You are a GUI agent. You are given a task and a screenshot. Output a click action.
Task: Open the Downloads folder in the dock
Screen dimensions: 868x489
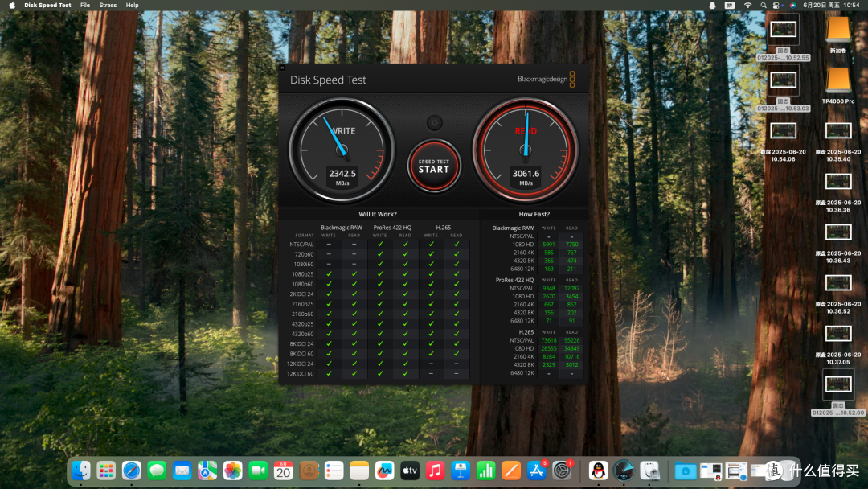click(686, 471)
